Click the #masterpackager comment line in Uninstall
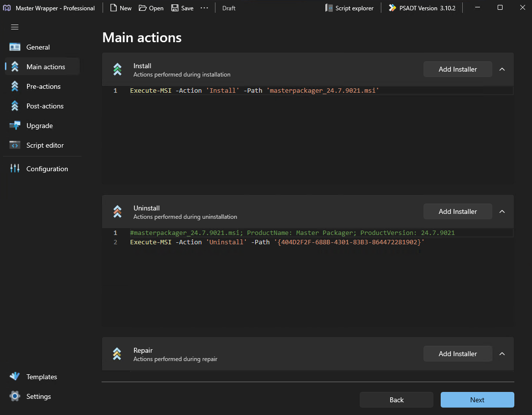Viewport: 532px width, 415px height. coord(292,233)
